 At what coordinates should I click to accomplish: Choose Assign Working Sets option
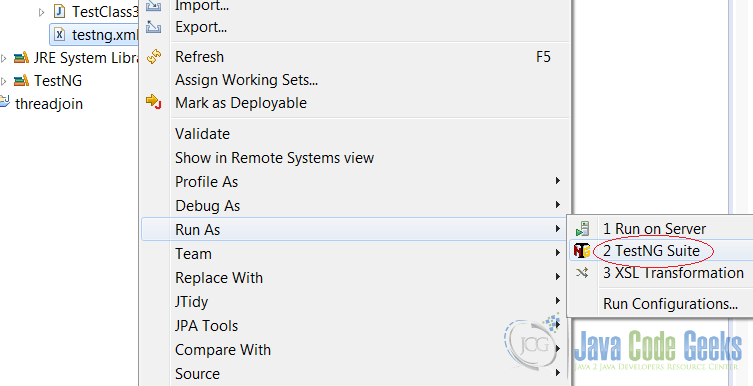(246, 80)
